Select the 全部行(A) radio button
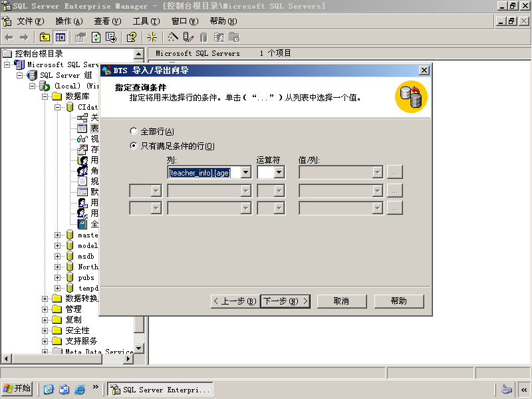Screen dimensions: 532x399 134,131
